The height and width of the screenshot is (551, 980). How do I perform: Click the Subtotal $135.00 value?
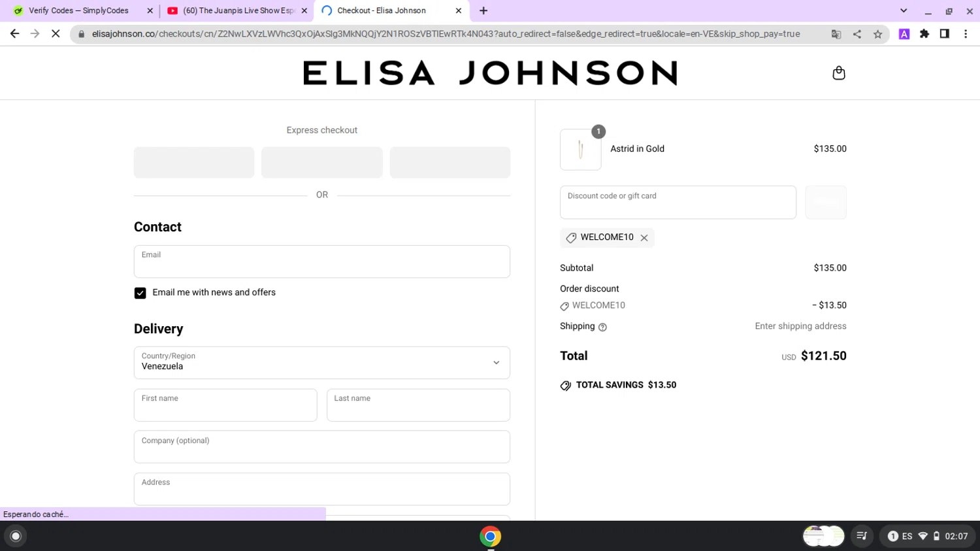click(x=830, y=268)
